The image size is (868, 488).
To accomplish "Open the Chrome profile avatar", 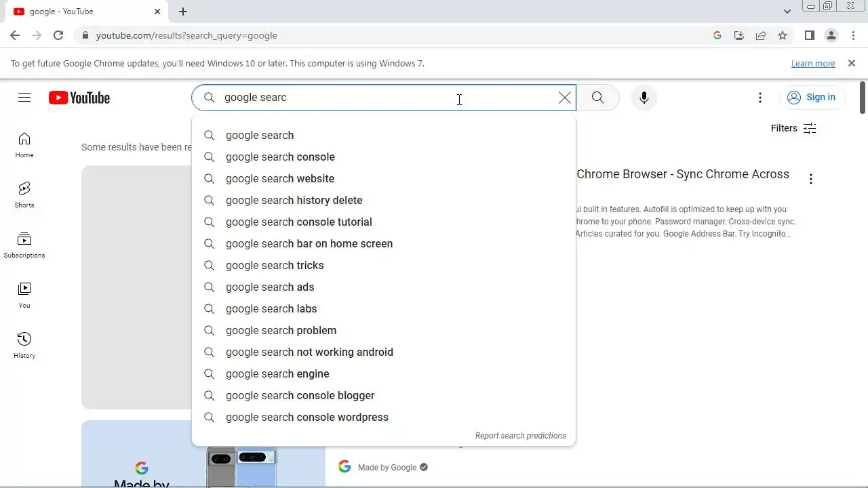I will tap(831, 35).
